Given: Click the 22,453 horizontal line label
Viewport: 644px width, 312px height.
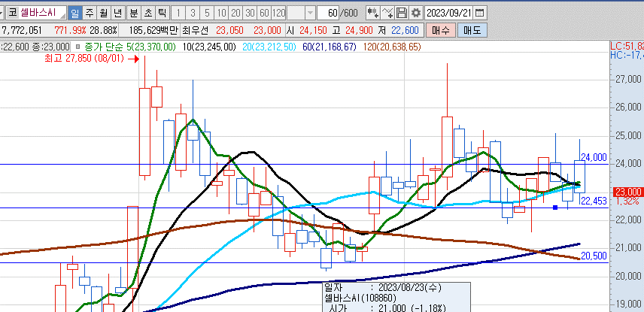Looking at the screenshot, I should tap(594, 201).
